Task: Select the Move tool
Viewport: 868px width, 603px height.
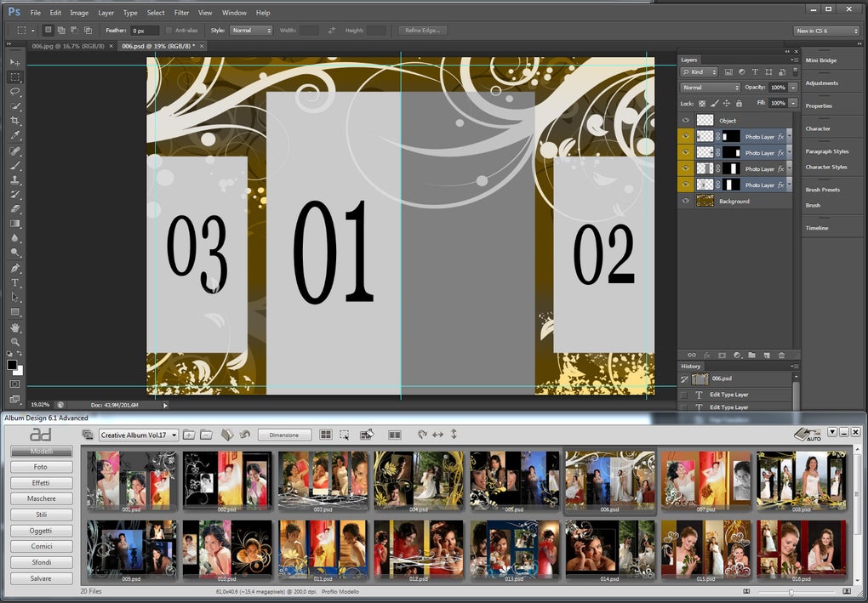Action: 15,63
